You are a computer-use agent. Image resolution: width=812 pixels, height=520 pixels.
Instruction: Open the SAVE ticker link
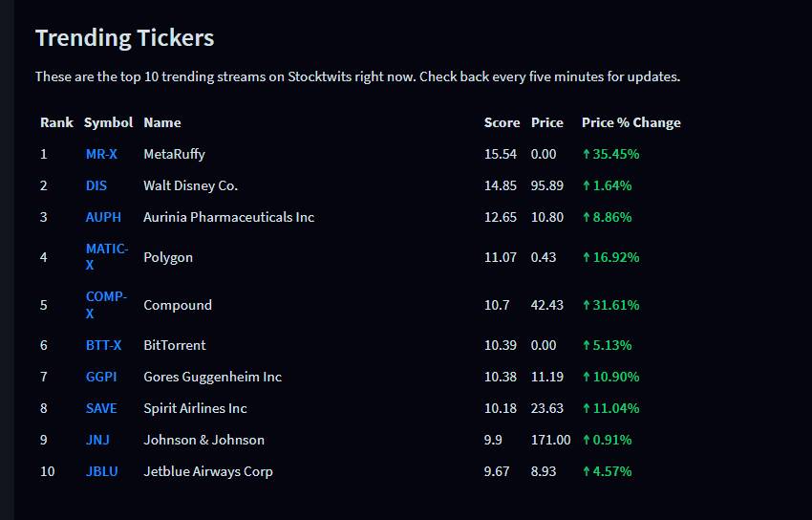pos(101,408)
